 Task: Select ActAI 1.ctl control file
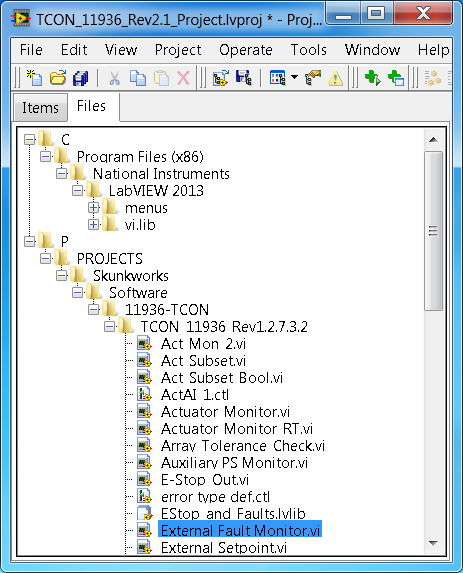click(x=195, y=395)
